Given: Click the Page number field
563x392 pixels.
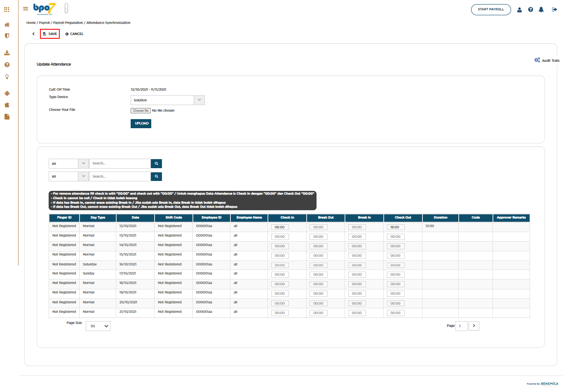Looking at the screenshot, I should tap(462, 326).
